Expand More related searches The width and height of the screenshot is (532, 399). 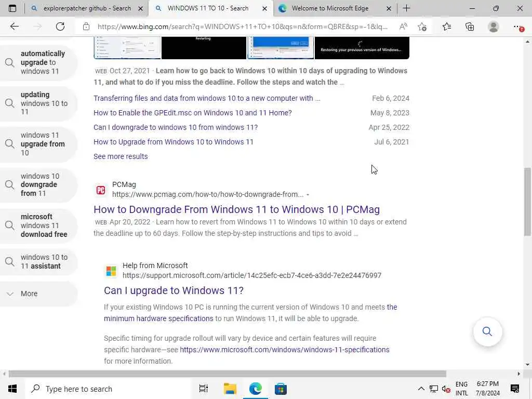pyautogui.click(x=38, y=294)
